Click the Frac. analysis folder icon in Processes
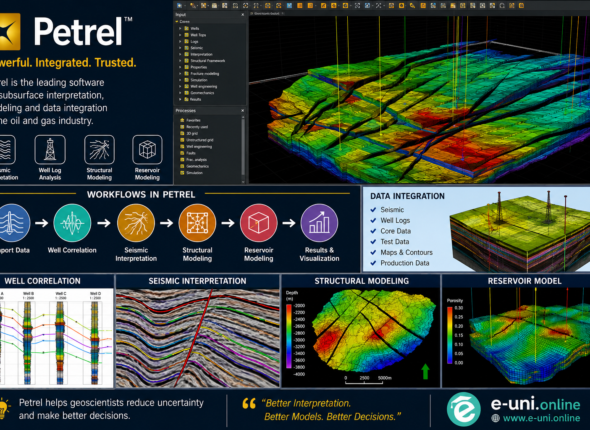This screenshot has width=590, height=430. pyautogui.click(x=182, y=160)
